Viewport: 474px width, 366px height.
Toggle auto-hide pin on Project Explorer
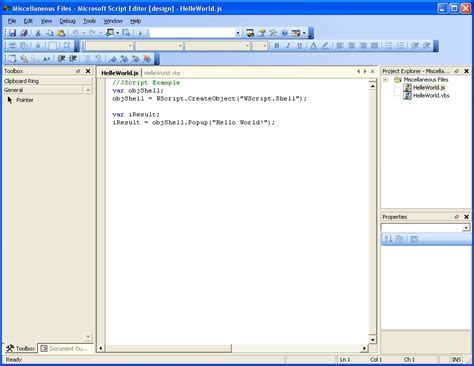point(457,71)
